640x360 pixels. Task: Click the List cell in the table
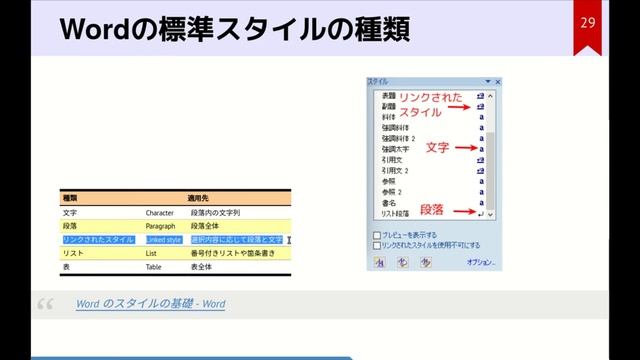151,253
